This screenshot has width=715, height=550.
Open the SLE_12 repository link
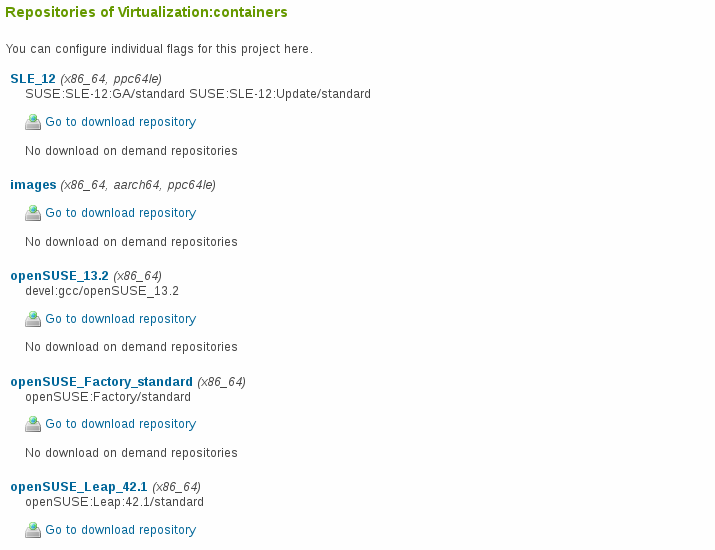[33, 79]
